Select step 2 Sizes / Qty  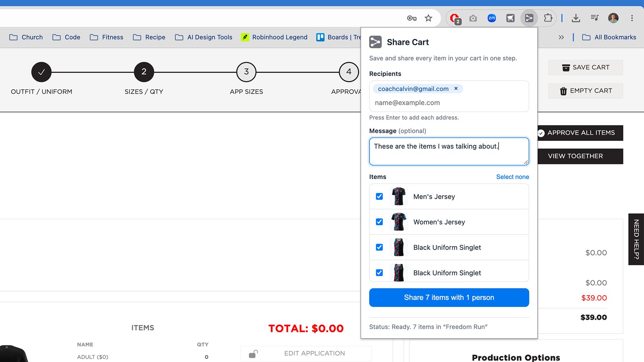(144, 72)
